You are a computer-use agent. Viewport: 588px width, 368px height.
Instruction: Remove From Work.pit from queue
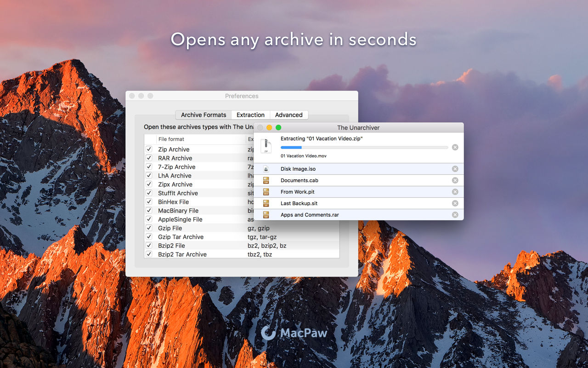click(455, 192)
